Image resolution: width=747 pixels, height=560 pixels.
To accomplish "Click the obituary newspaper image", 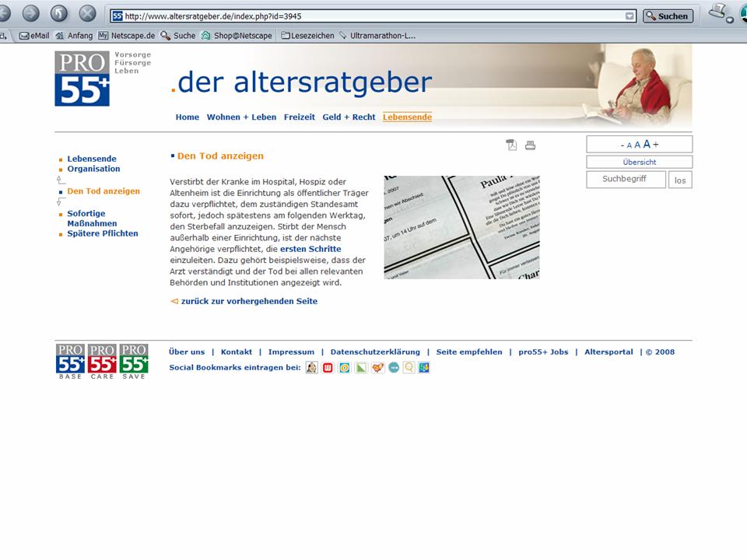I will (x=461, y=227).
